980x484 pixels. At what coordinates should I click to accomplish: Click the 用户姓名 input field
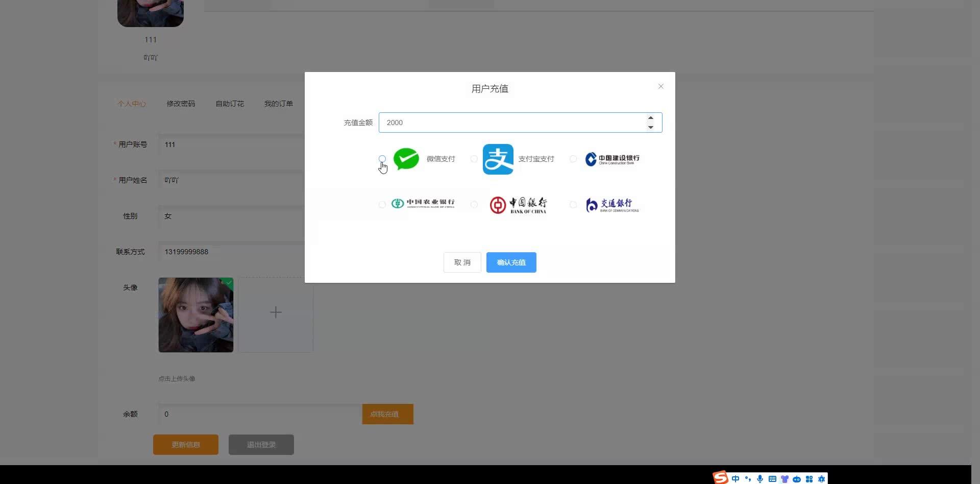coord(232,180)
